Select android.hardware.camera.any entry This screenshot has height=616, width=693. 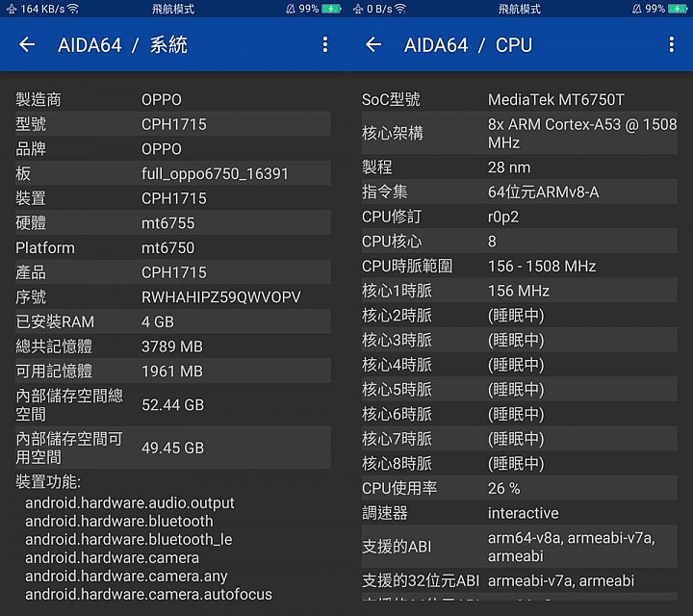pos(126,577)
